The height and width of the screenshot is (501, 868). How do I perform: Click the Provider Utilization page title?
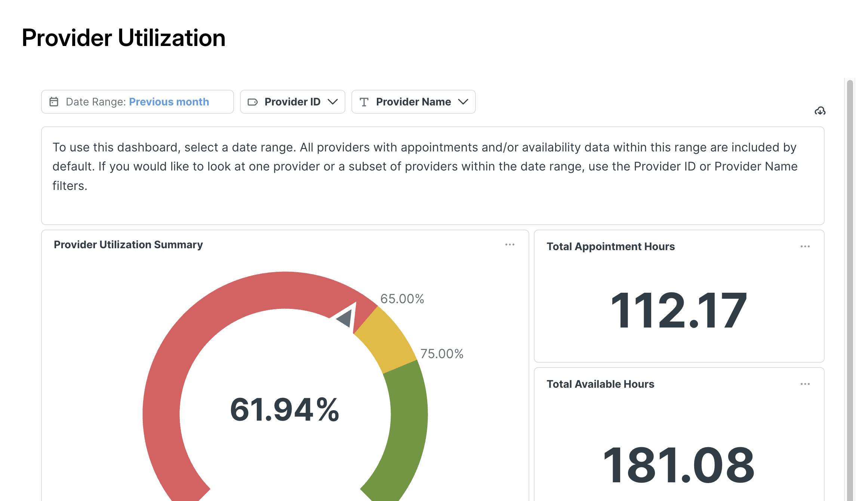[x=124, y=38]
